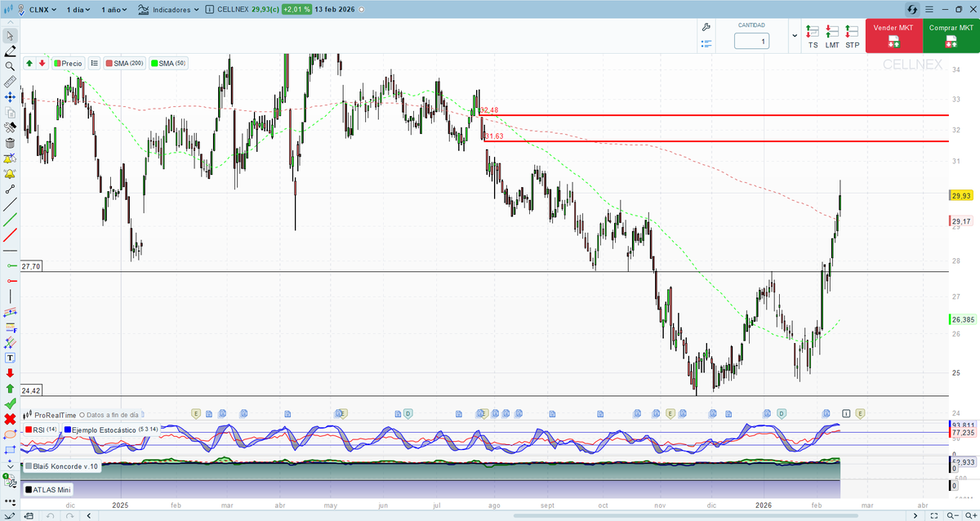Click the green up arrow legend button

click(x=29, y=63)
